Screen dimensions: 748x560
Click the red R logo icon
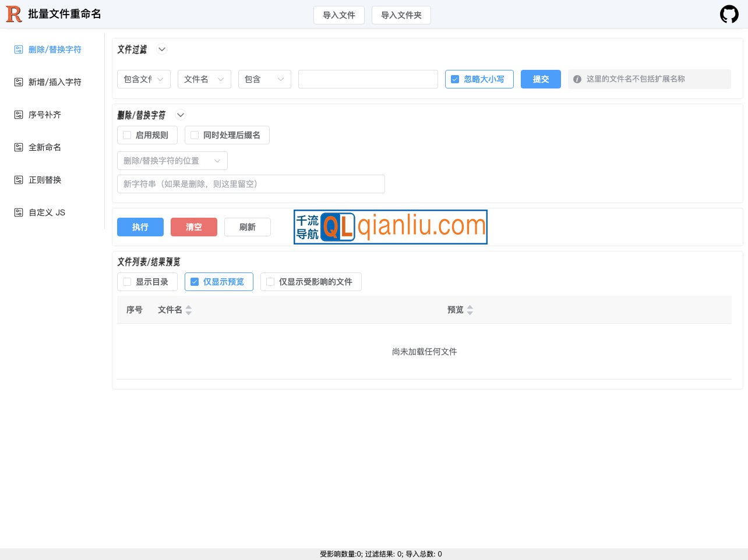click(13, 14)
